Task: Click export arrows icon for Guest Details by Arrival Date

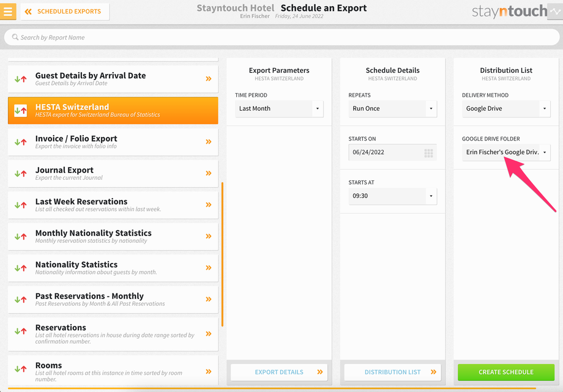Action: coord(20,79)
